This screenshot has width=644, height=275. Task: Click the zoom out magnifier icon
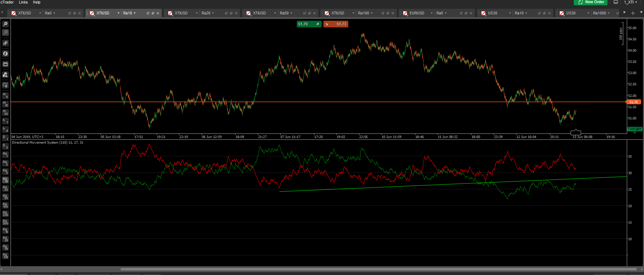(5, 33)
